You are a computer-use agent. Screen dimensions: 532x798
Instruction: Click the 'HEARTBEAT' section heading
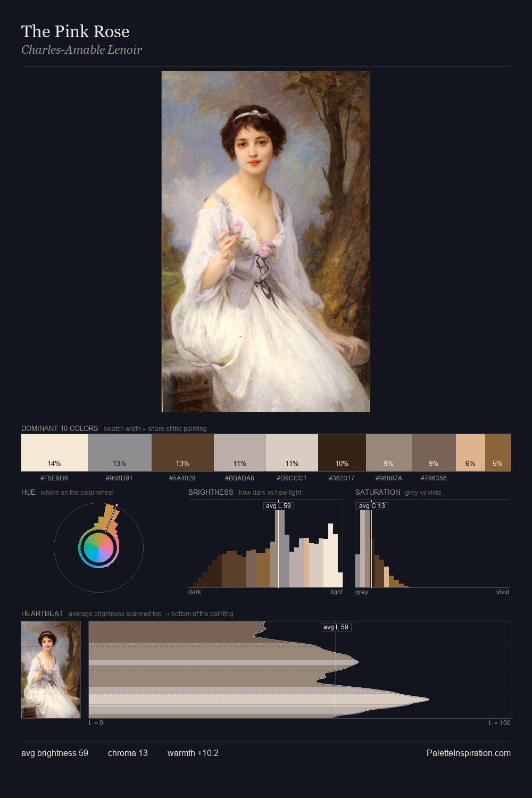(42, 613)
